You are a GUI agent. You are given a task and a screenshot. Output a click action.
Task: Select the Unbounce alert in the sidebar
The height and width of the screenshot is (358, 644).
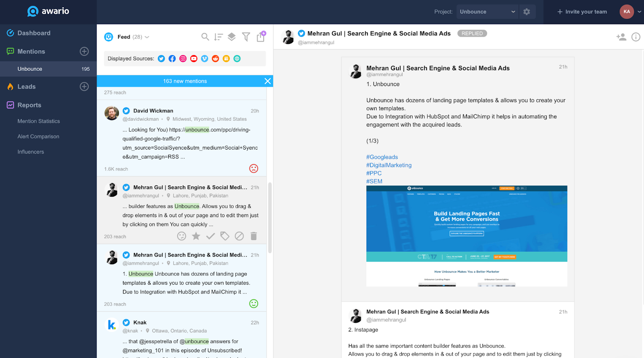48,69
